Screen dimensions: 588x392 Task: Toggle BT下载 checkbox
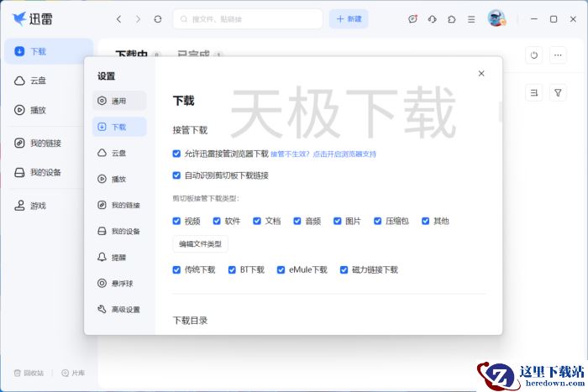click(232, 269)
